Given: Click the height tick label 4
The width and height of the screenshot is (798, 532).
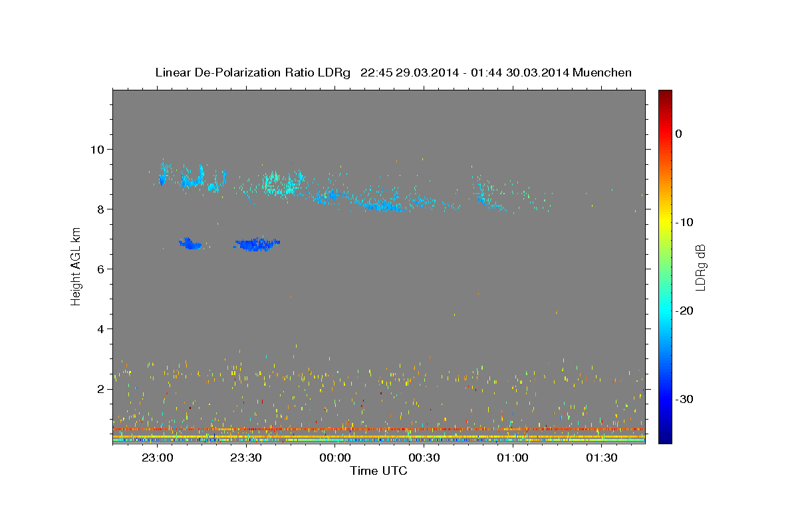Looking at the screenshot, I should [102, 329].
